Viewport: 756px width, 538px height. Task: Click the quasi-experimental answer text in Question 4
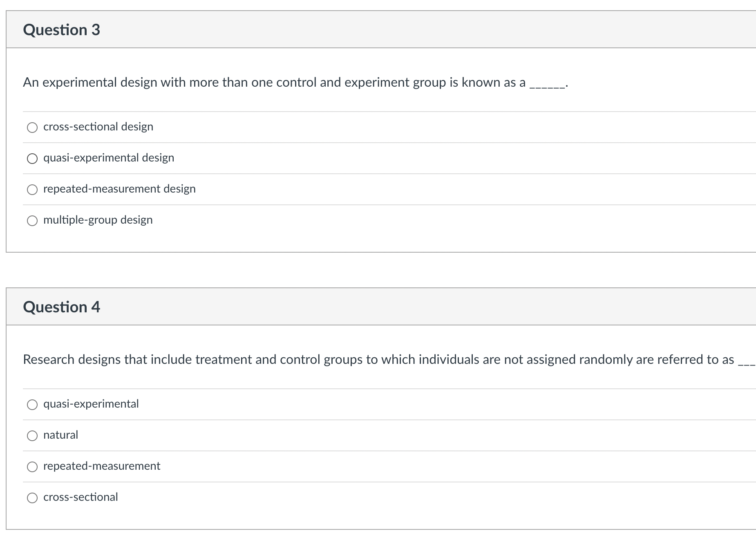pyautogui.click(x=91, y=403)
